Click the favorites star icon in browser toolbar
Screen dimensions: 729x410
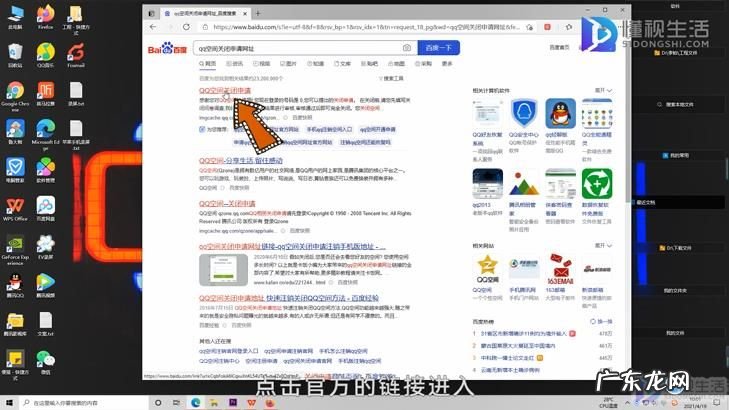click(x=569, y=27)
